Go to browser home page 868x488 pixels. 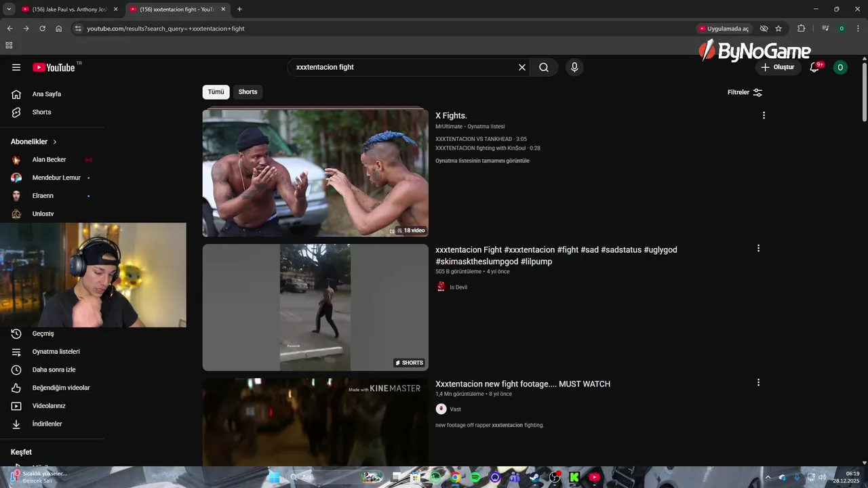point(58,28)
